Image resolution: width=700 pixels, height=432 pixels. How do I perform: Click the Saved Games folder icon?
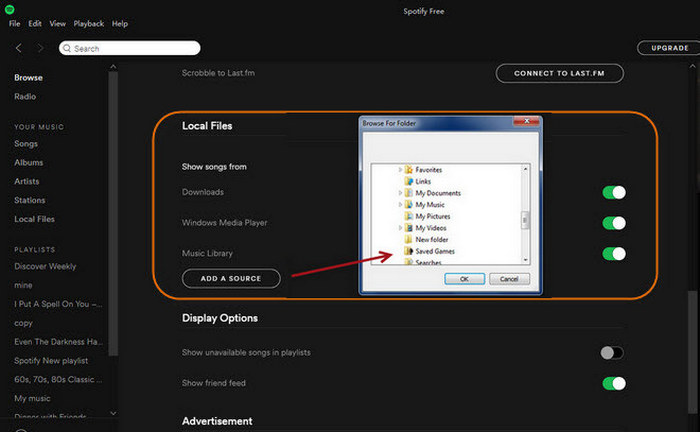point(408,251)
